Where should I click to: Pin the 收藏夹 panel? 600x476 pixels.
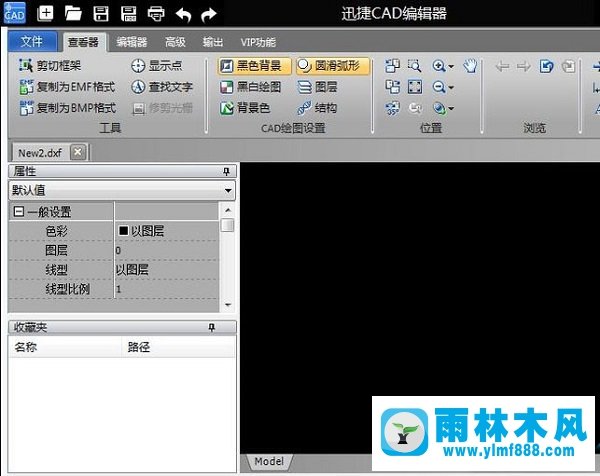point(212,327)
